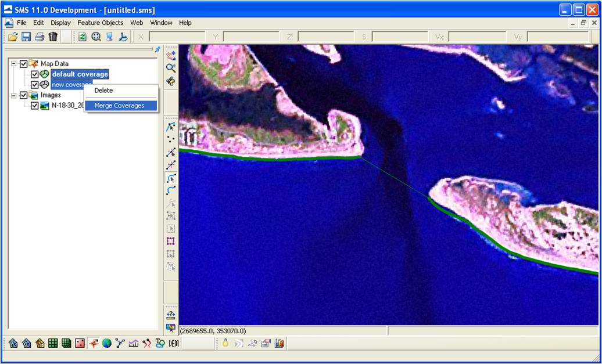Click the Delete trash can icon
Viewport: 602px width, 364px height.
53,37
